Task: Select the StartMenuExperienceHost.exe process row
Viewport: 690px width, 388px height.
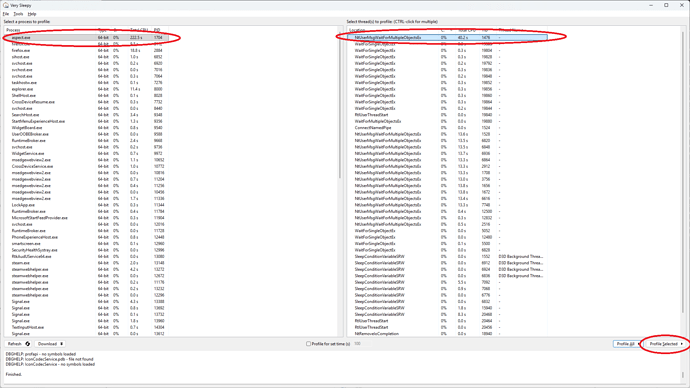Action: [87, 121]
